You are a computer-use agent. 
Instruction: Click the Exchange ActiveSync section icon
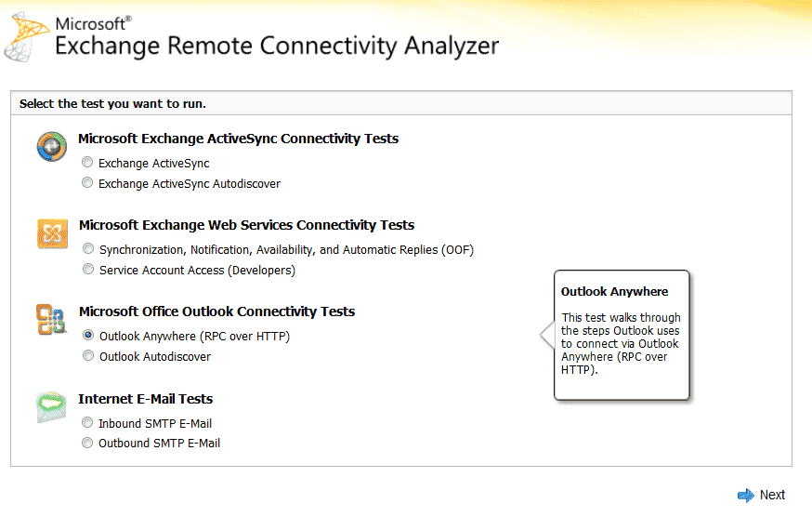coord(52,146)
